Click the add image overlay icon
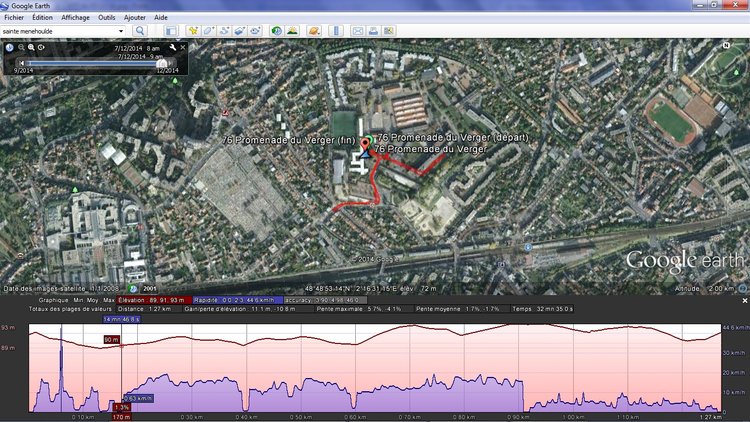Viewport: 750px width, 422px height. coord(240,31)
